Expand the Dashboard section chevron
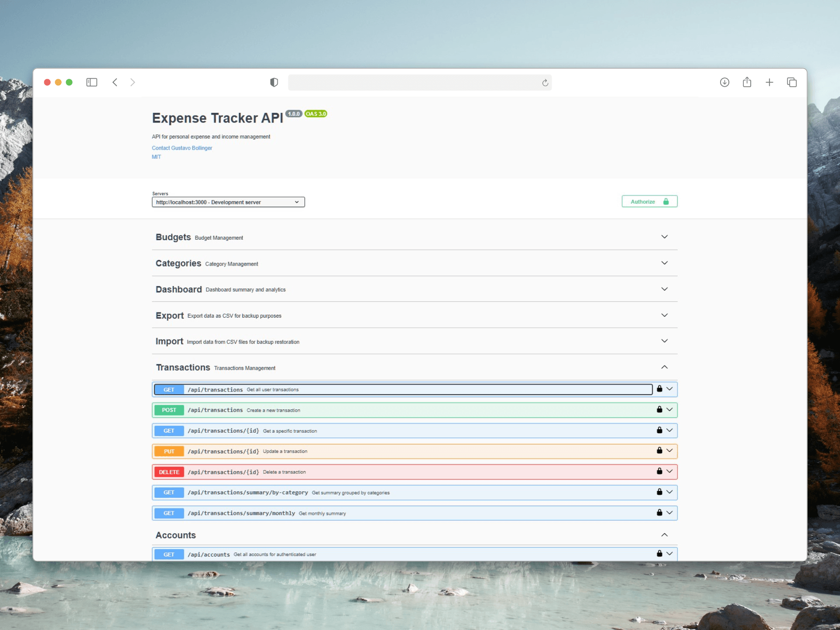The height and width of the screenshot is (630, 840). click(664, 289)
